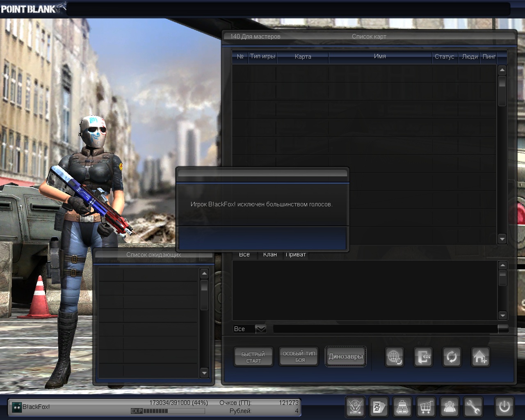525x420 pixels.
Task: Create a new room with house icon
Action: (480, 357)
